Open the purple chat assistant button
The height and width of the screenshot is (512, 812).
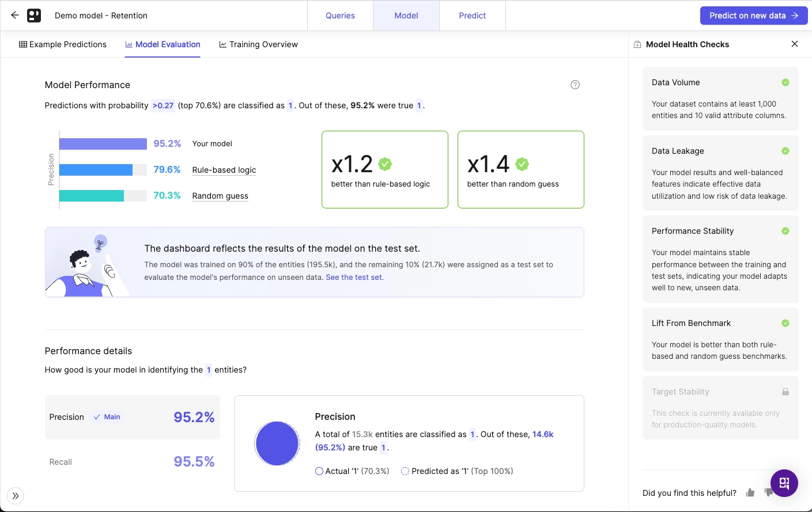point(784,483)
